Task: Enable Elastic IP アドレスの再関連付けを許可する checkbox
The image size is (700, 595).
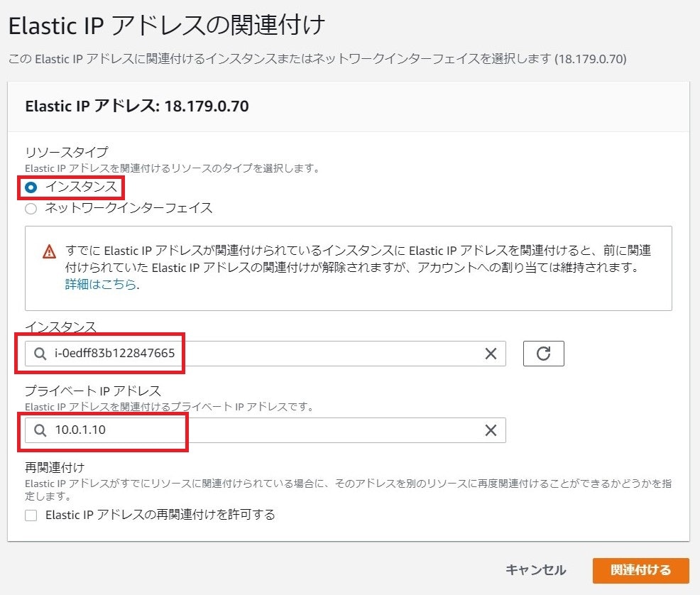Action: (x=31, y=515)
